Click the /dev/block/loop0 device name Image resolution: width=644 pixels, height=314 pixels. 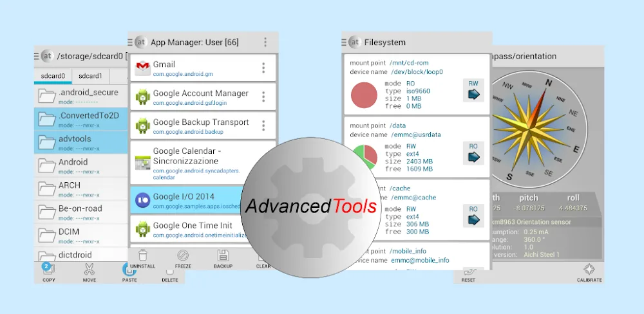pyautogui.click(x=416, y=72)
